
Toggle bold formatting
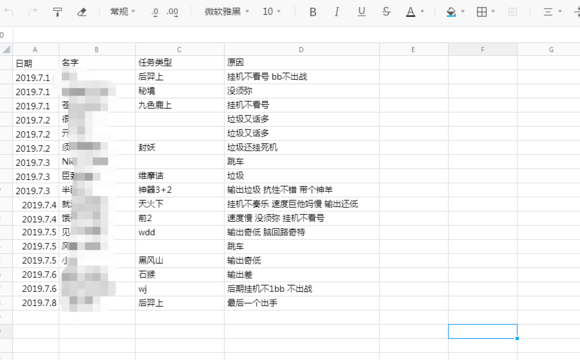tap(313, 12)
